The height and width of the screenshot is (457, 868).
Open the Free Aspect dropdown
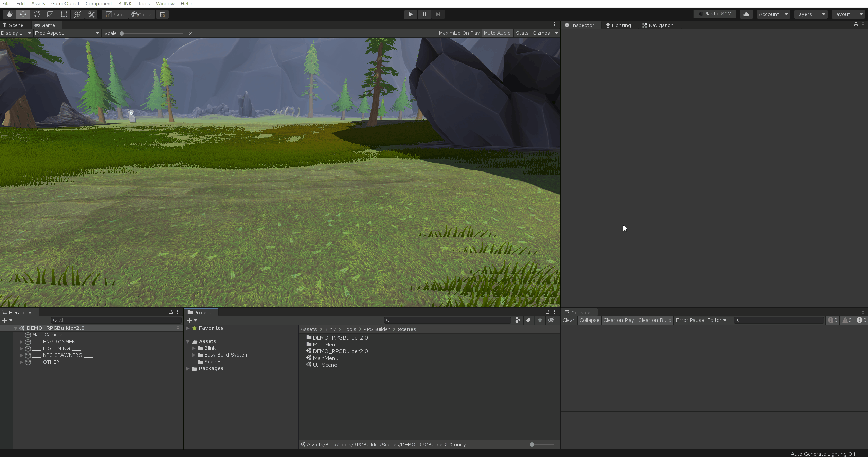pos(67,33)
